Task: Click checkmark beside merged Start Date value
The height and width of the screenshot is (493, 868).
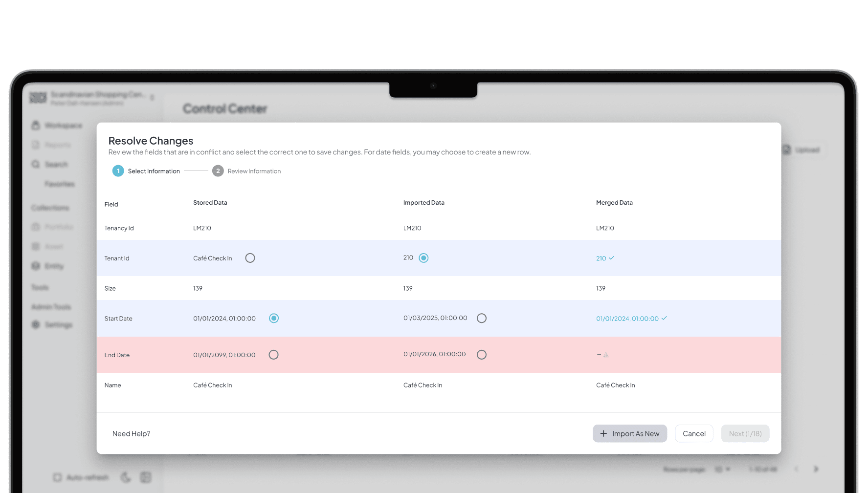Action: click(664, 319)
